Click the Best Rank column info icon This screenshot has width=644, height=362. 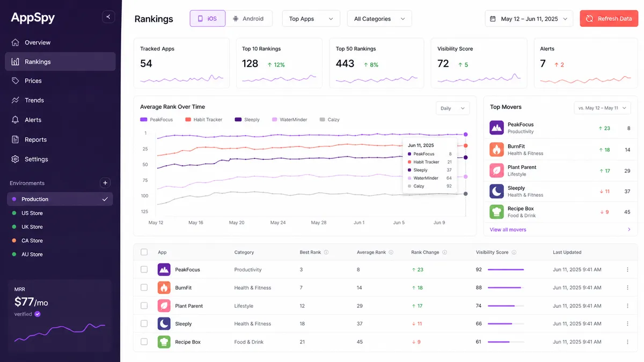326,252
